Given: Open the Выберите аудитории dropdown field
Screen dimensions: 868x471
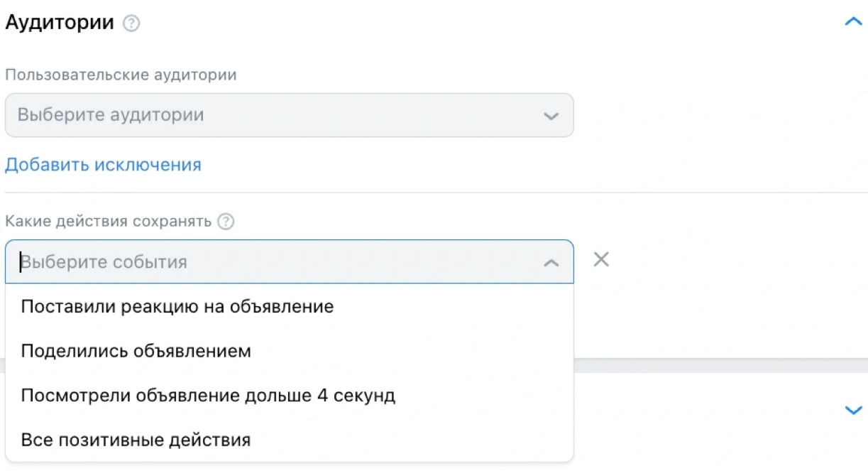Looking at the screenshot, I should click(289, 115).
